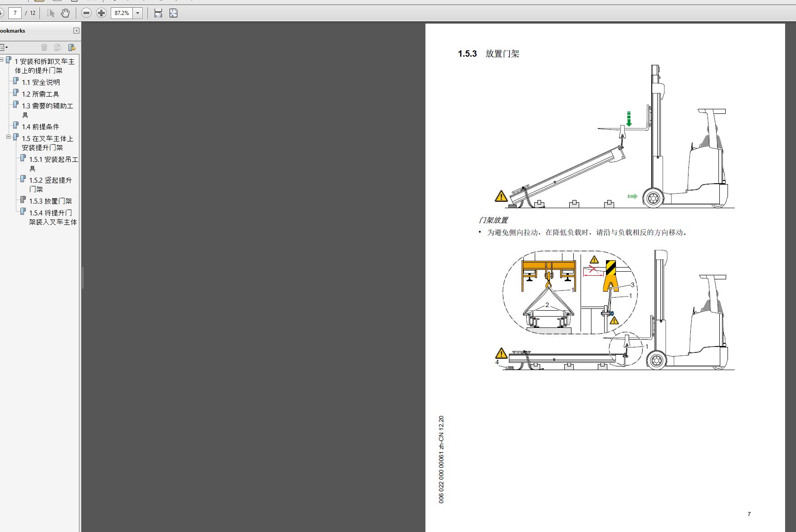Open bookmark 1.5.4 将提升门架装入叉车主体

(x=53, y=217)
